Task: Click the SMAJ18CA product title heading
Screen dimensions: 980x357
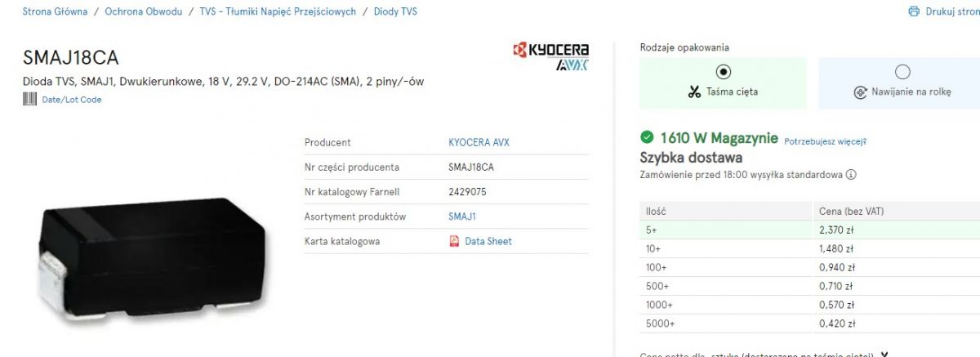Action: coord(71,58)
